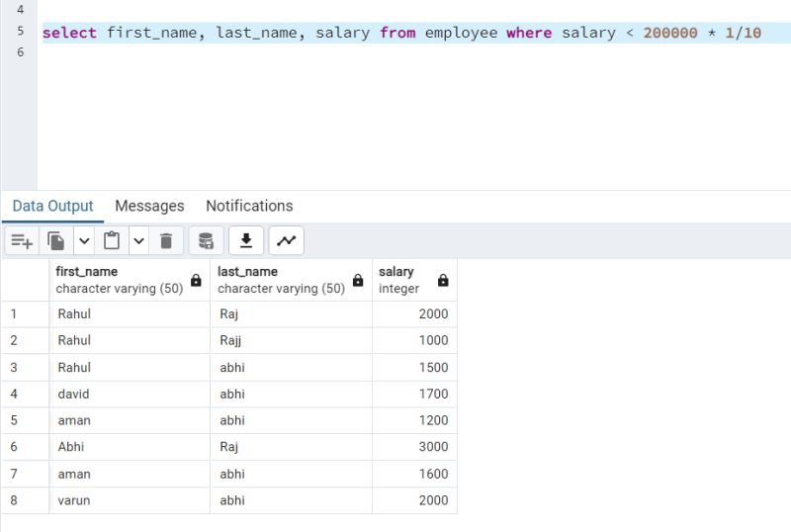Select row number 2 in results grid

pyautogui.click(x=25, y=341)
